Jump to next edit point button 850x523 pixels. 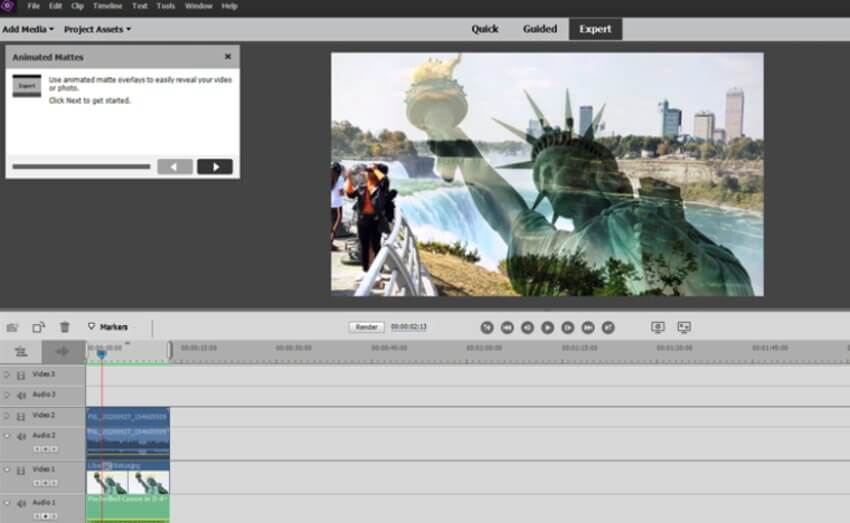(608, 327)
